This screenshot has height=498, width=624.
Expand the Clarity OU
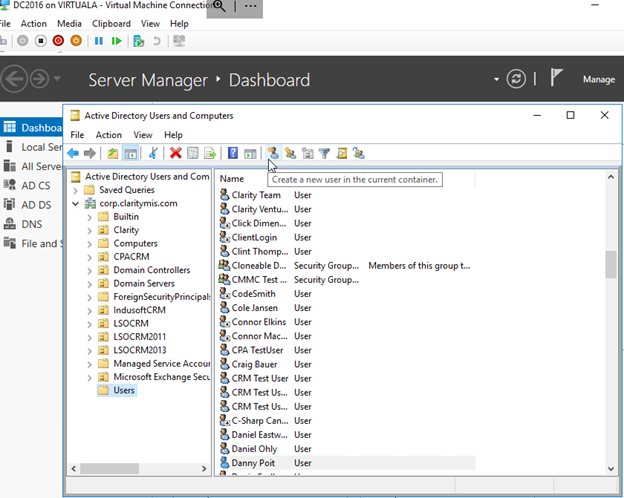coord(90,231)
